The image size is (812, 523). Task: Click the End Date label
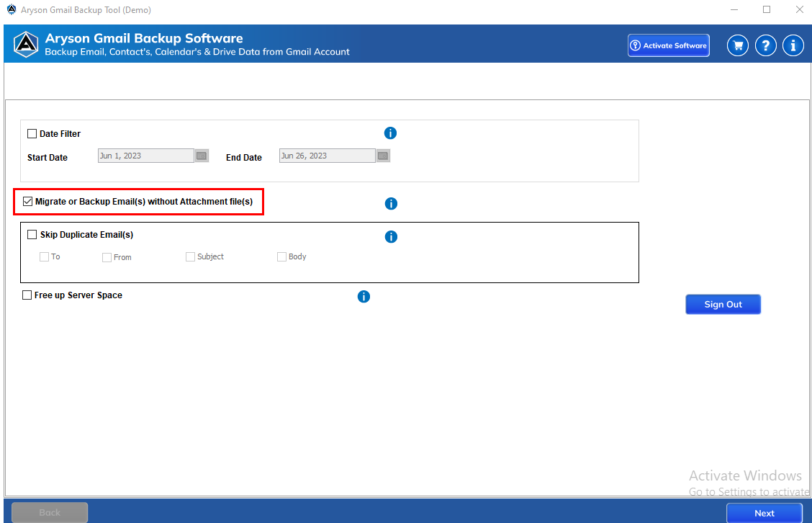(x=244, y=158)
